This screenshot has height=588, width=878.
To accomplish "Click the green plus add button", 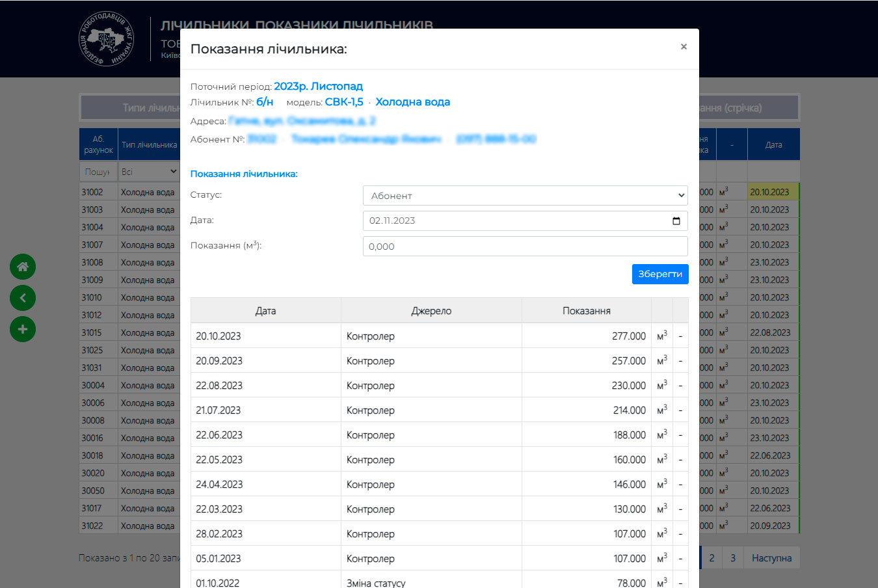I will click(x=23, y=329).
